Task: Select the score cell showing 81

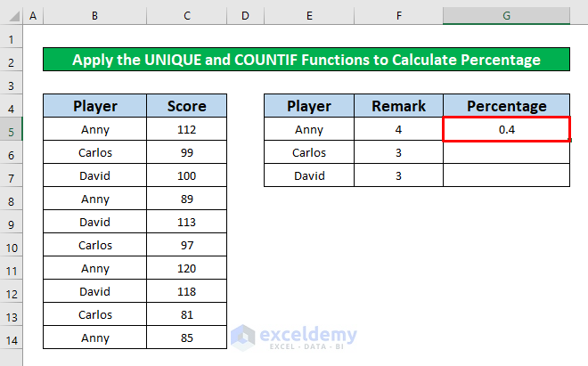Action: (187, 314)
